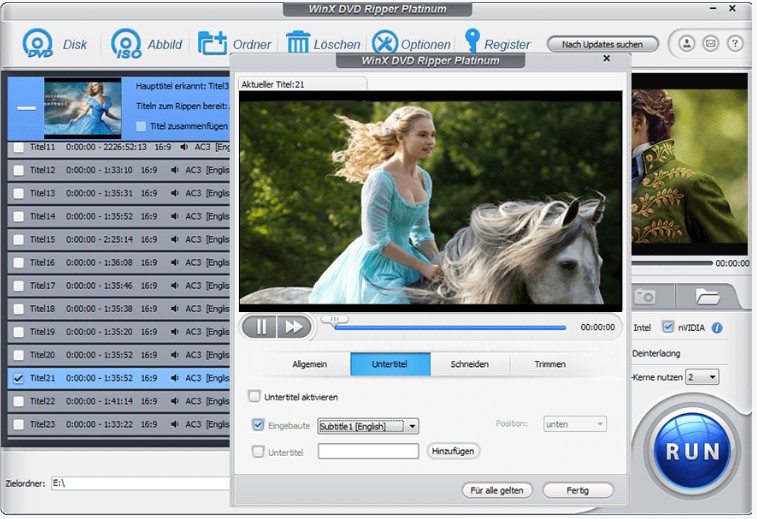
Task: Click the user account icon in the toolbar
Action: click(687, 44)
